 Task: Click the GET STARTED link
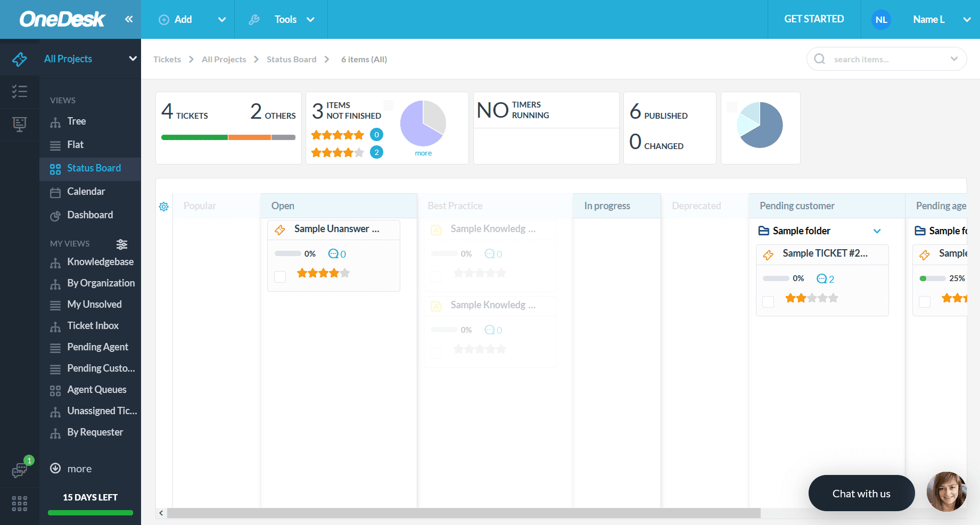[x=814, y=19]
